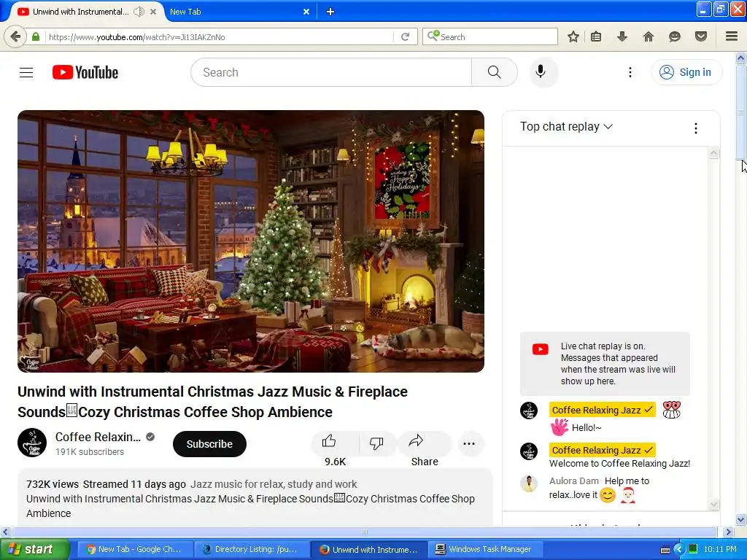
Task: Open the YouTube guide hamburger menu
Action: (x=26, y=72)
